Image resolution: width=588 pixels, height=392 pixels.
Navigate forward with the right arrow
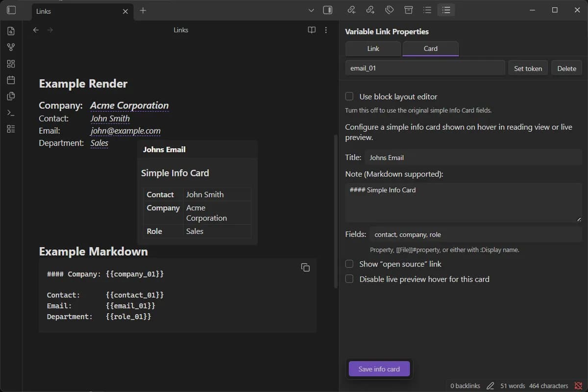point(50,30)
